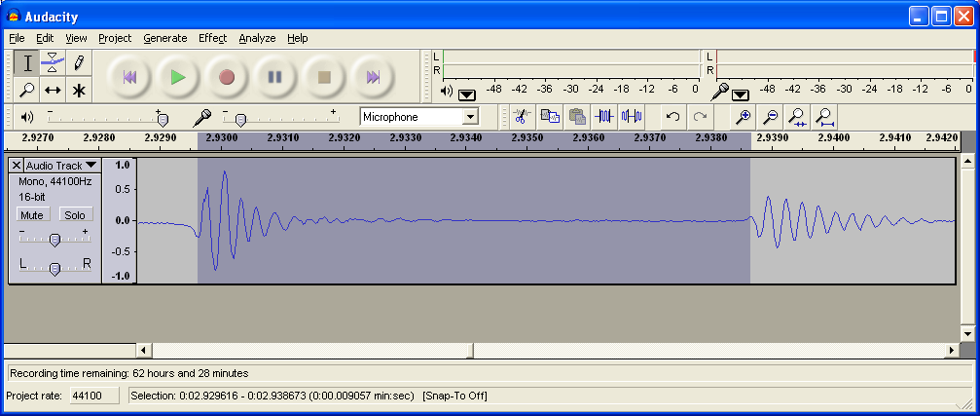Viewport: 980px width, 416px height.
Task: Click vertical scrollbar down arrow
Action: point(967,332)
